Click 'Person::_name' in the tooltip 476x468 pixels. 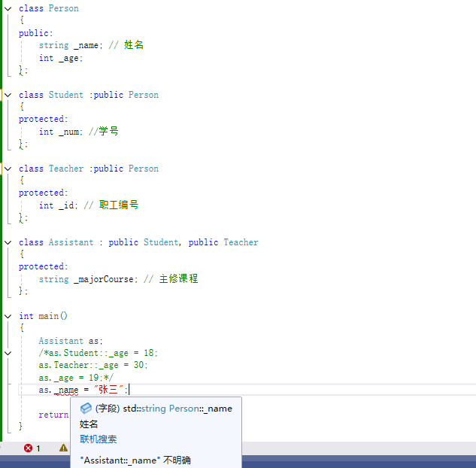click(x=200, y=409)
